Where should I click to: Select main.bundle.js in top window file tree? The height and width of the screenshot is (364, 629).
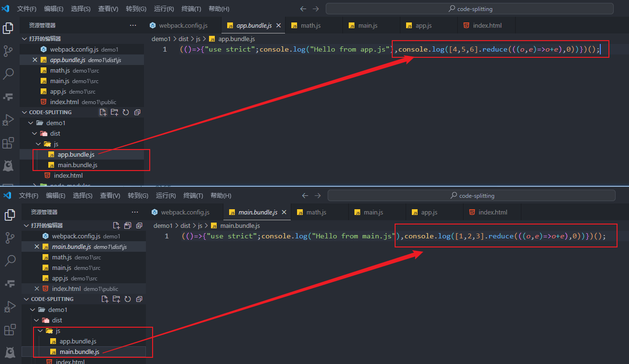pyautogui.click(x=77, y=165)
